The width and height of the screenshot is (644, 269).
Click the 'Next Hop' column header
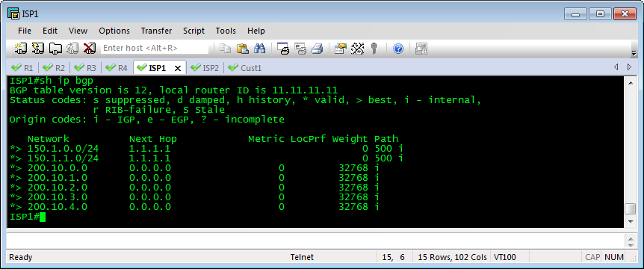click(153, 139)
